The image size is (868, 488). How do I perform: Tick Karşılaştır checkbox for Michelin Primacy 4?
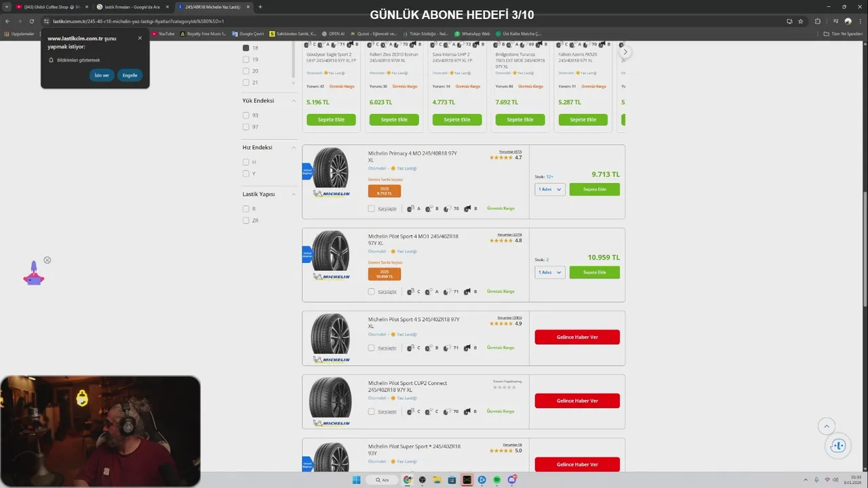tap(371, 209)
